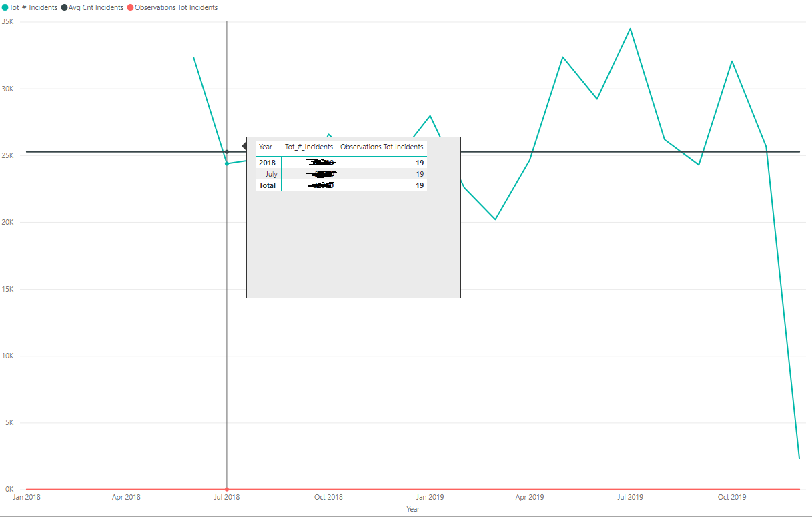
Task: Click the Jul 2019 x-axis label
Action: click(x=631, y=497)
